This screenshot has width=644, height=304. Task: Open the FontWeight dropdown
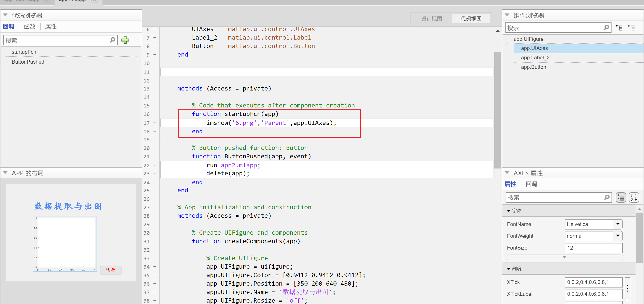618,236
